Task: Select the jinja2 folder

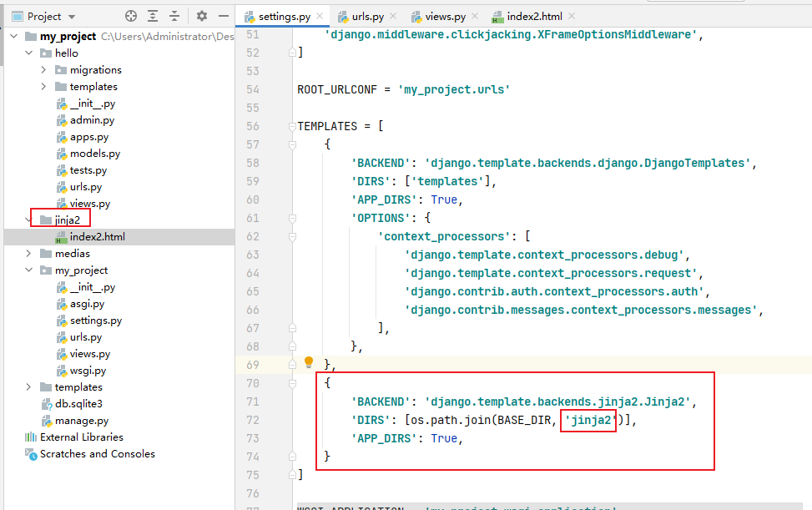Action: [x=68, y=220]
